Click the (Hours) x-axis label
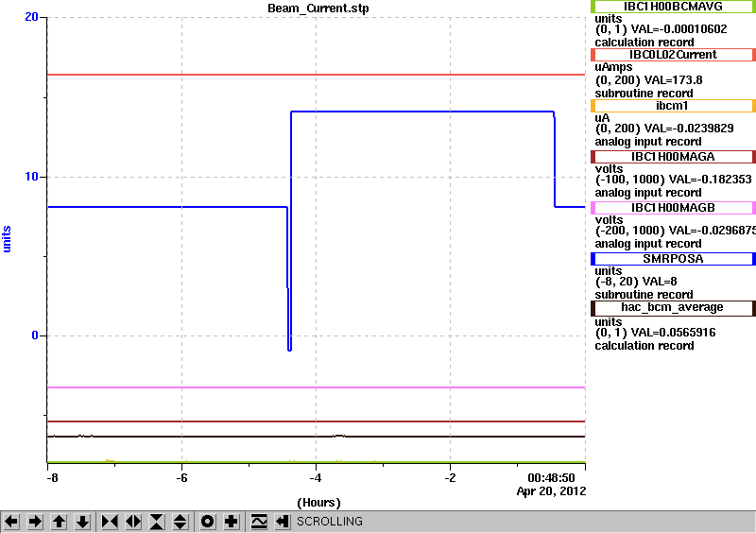 tap(318, 503)
